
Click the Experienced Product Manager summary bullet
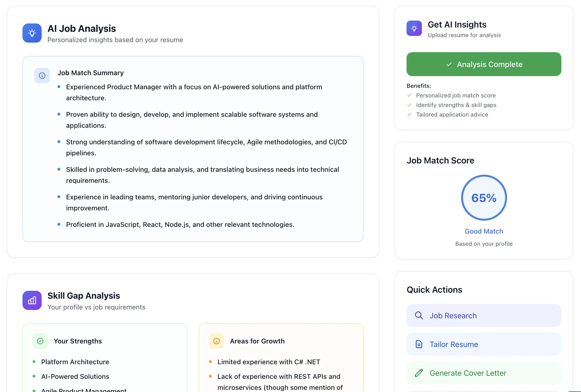click(194, 93)
